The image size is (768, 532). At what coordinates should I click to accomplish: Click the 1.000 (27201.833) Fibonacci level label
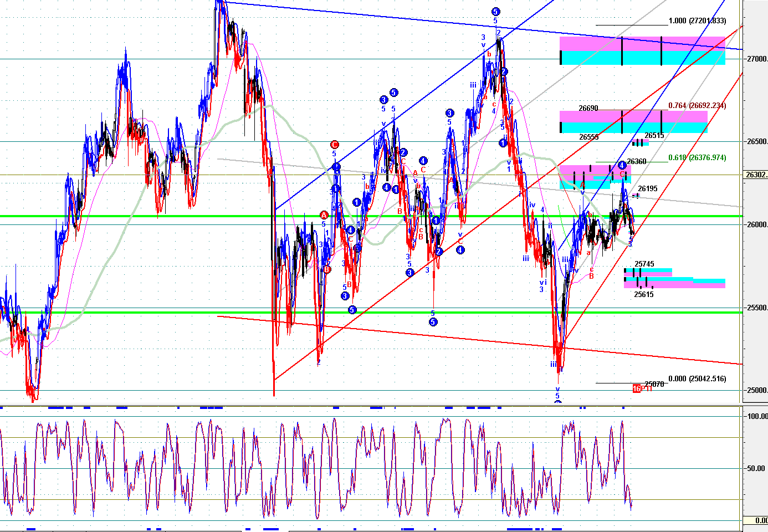pos(697,21)
